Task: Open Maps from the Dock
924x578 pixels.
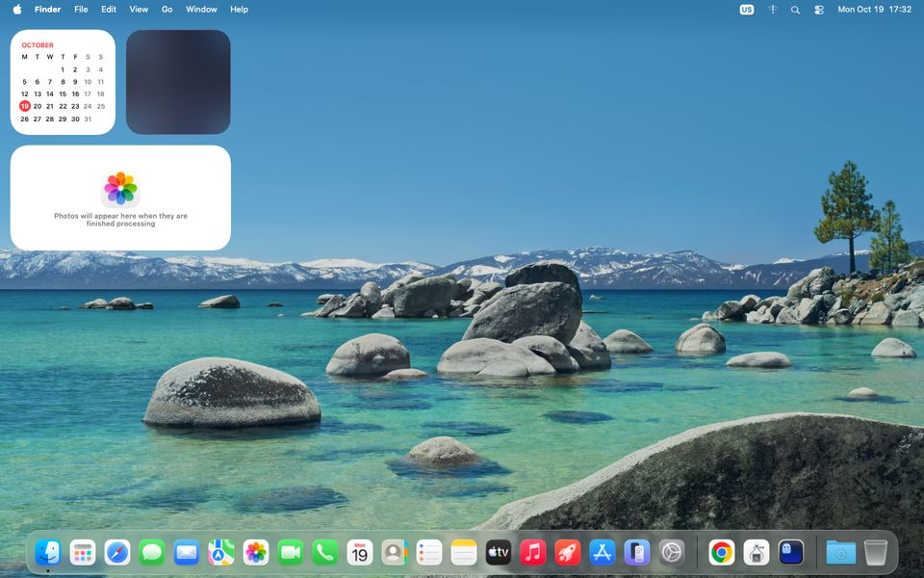Action: point(221,553)
